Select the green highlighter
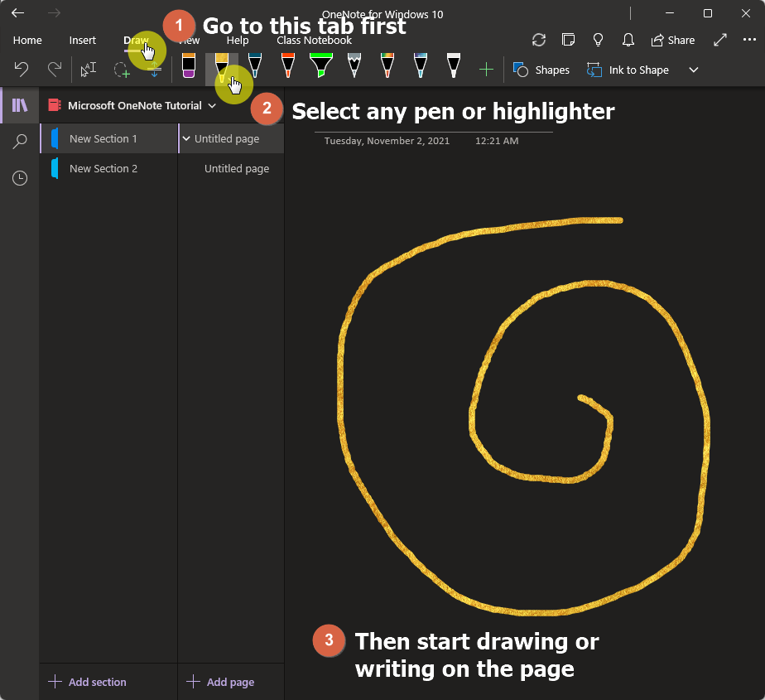Screen dimensions: 765x700 point(321,66)
